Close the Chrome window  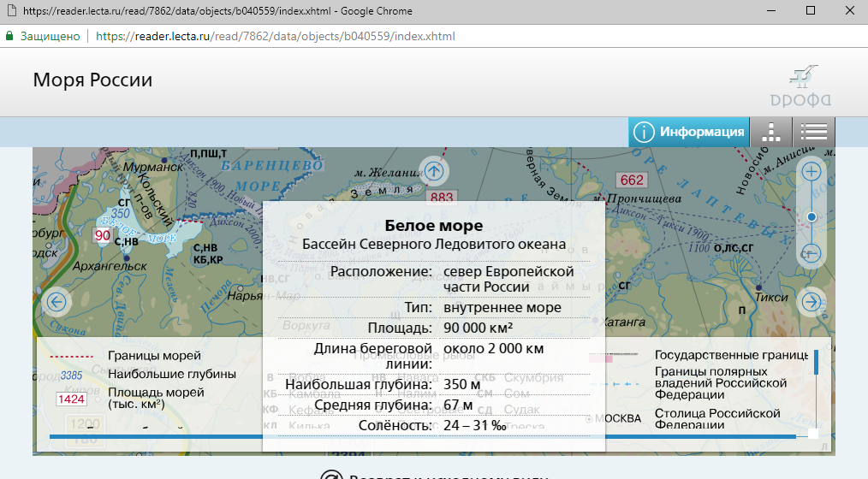pyautogui.click(x=850, y=10)
